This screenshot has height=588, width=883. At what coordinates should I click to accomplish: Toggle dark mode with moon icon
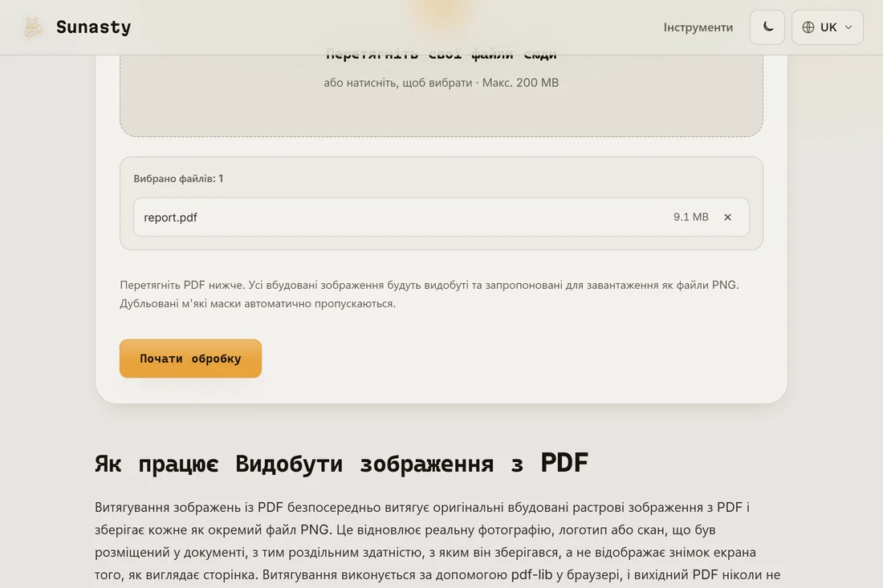click(767, 27)
